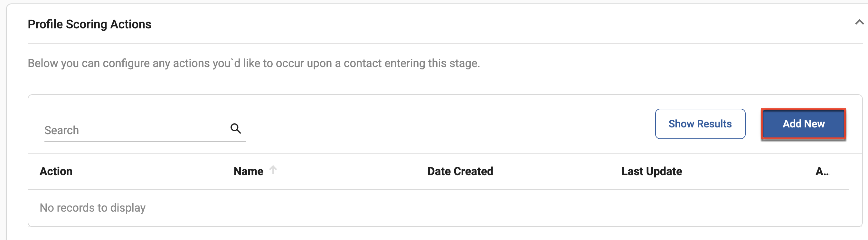Click the Last Update column header

pos(651,171)
